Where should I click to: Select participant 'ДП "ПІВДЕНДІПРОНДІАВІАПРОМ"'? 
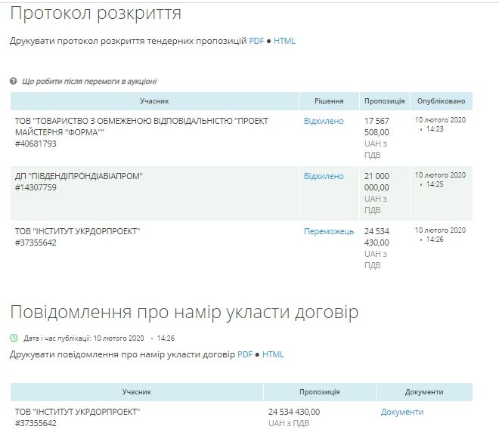click(79, 176)
